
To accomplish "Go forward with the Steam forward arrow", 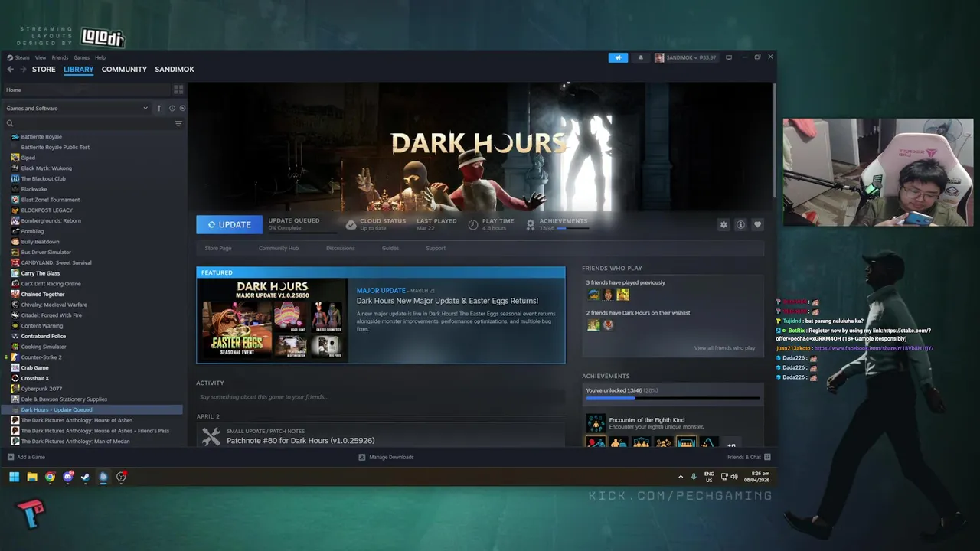I will click(x=21, y=69).
